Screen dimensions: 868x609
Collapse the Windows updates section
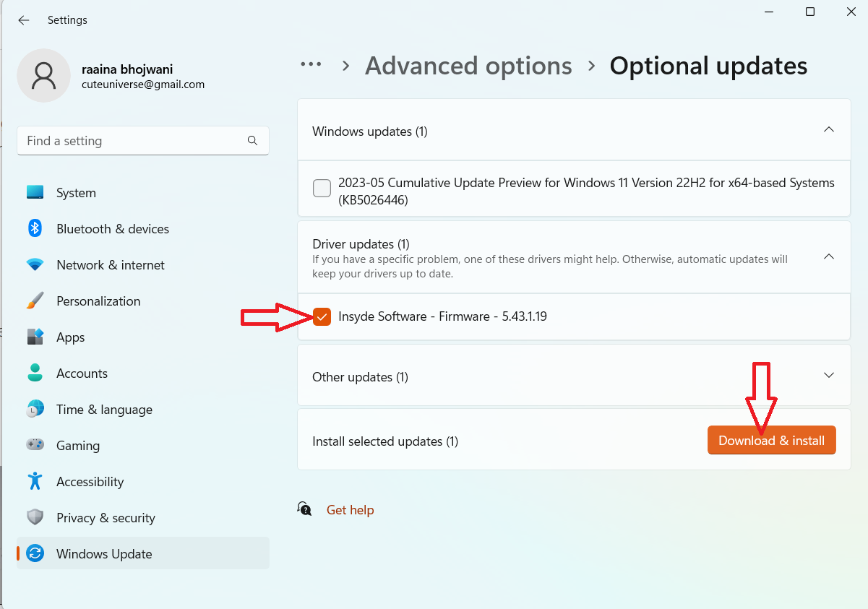[x=829, y=130]
